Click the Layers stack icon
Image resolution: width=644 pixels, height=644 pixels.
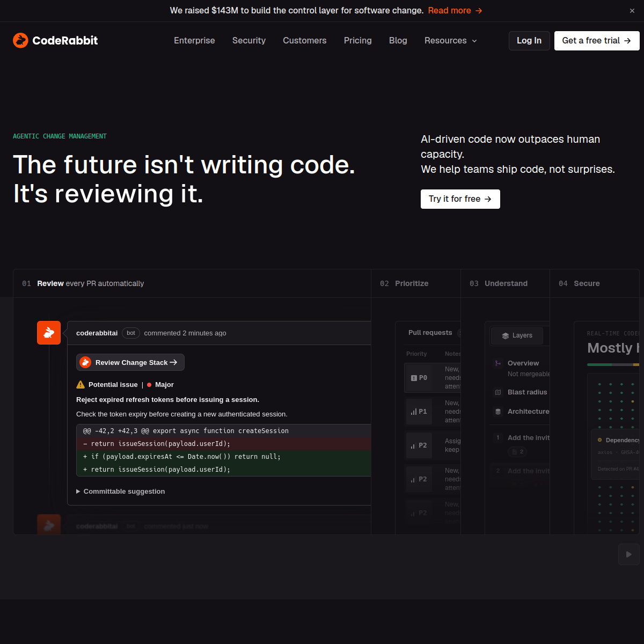pyautogui.click(x=506, y=335)
